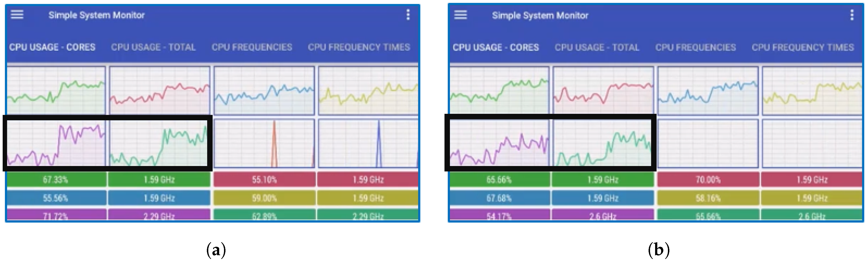Open three-dot overflow menu in right screenshot
Image resolution: width=868 pixels, height=261 pixels.
tap(852, 15)
